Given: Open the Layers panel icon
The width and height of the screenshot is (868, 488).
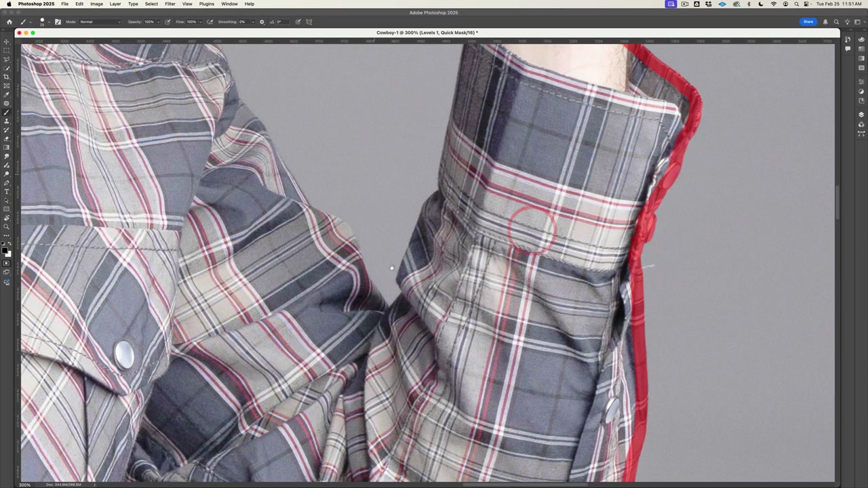Looking at the screenshot, I should tap(861, 115).
